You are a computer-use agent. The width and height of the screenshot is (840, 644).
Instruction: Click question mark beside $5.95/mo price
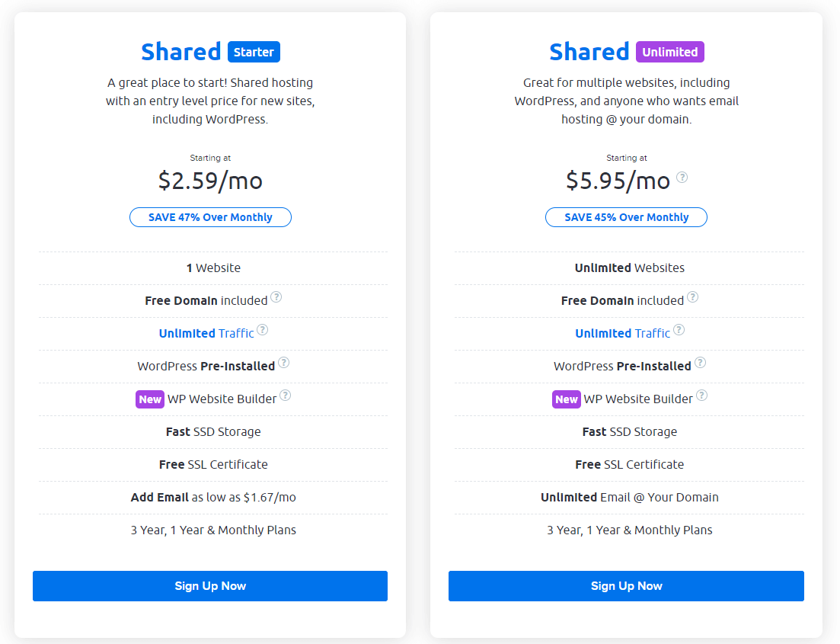[682, 178]
